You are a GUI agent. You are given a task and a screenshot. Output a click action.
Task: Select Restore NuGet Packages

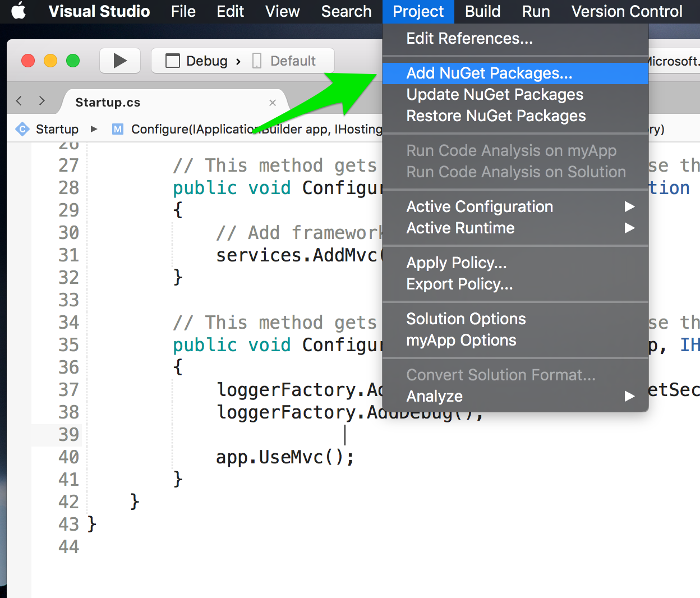tap(515, 116)
